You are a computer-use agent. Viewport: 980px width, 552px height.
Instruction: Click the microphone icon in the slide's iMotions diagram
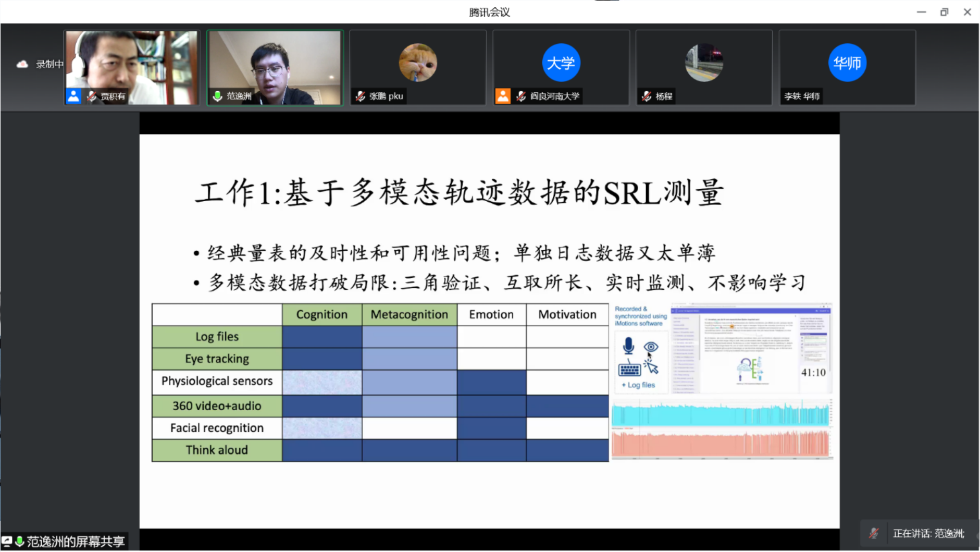628,346
